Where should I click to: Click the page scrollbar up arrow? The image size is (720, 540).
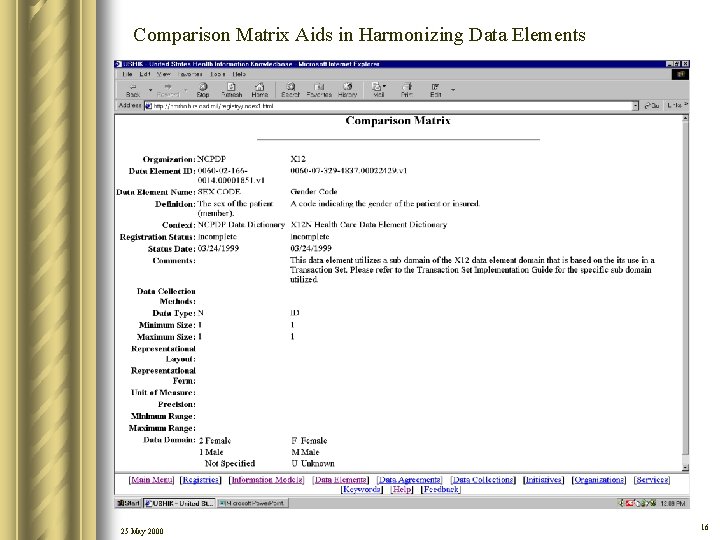pos(685,118)
